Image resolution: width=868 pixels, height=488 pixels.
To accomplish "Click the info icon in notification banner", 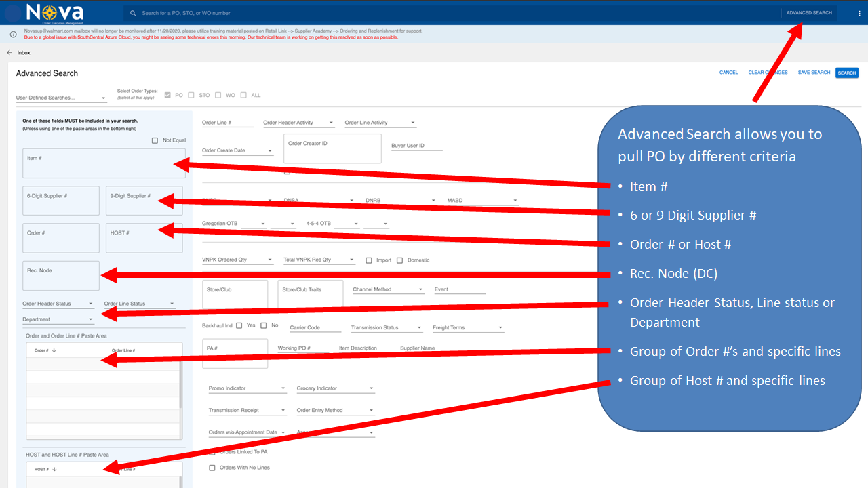I will tap(14, 34).
